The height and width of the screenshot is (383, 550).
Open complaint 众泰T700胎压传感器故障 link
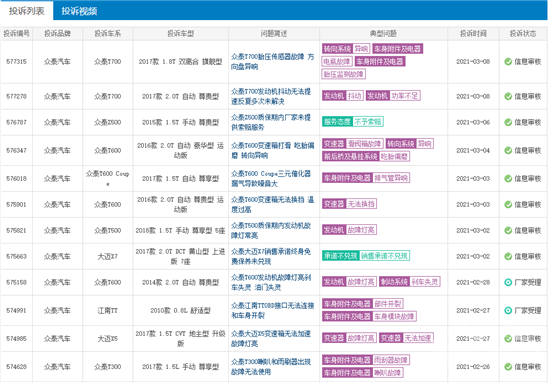click(x=273, y=61)
